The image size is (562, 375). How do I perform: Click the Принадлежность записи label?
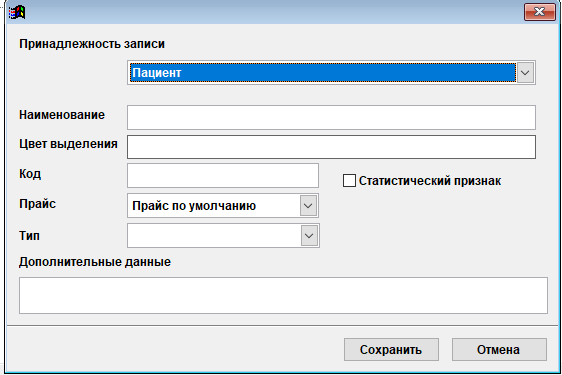tap(92, 44)
